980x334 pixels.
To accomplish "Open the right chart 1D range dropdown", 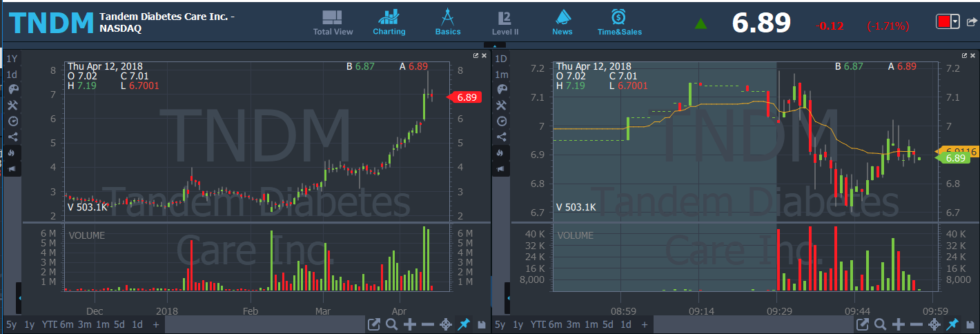I will pos(502,58).
